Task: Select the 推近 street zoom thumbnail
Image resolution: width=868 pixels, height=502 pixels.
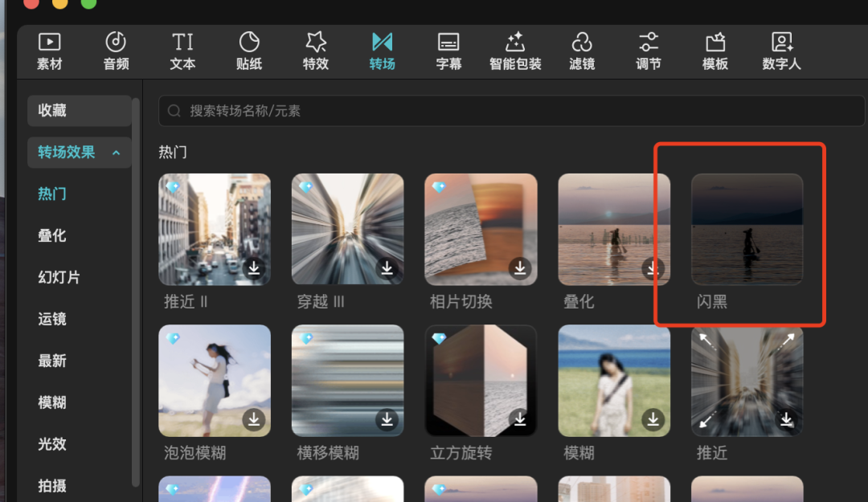Action: click(747, 381)
